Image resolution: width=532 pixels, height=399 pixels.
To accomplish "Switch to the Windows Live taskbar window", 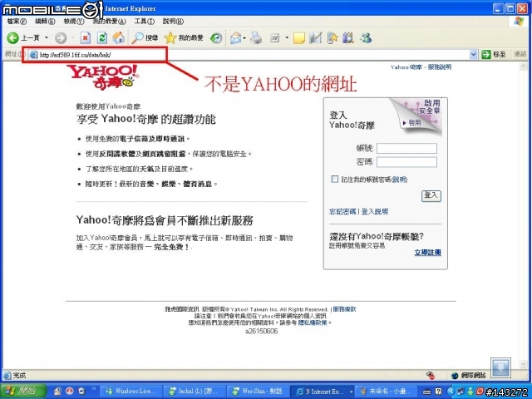I will click(131, 392).
